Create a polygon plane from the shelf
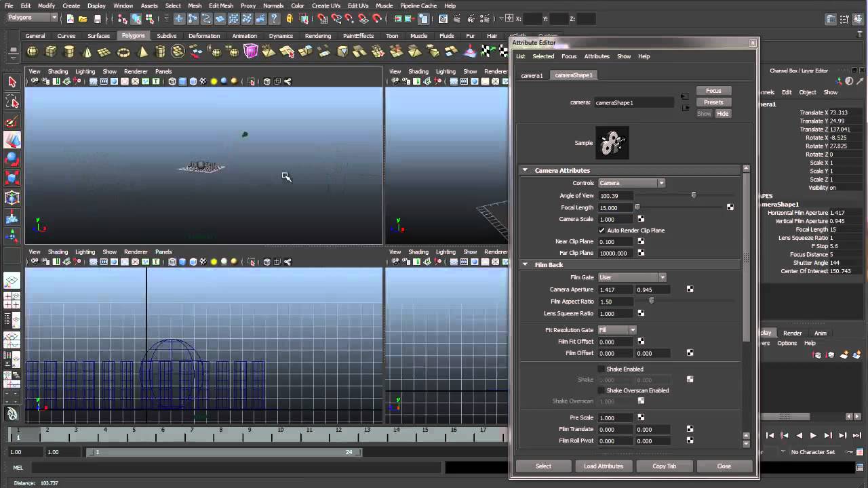This screenshot has height=488, width=868. click(x=104, y=52)
